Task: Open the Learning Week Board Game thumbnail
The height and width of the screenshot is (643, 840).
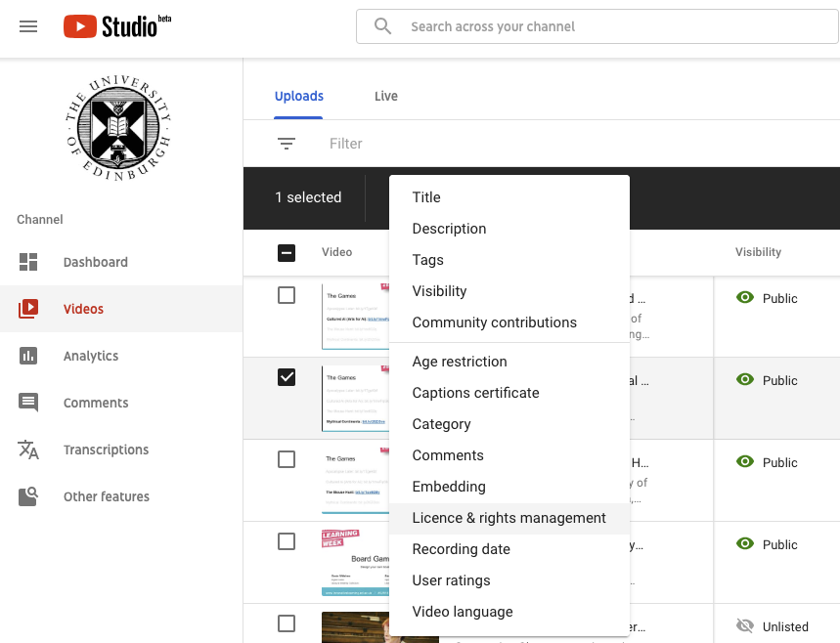Action: coord(355,563)
